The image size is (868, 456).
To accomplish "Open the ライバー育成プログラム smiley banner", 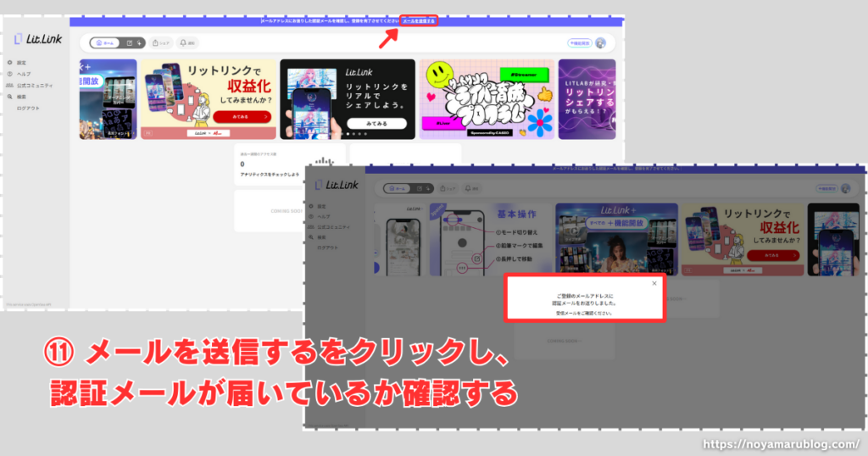I will coord(487,98).
